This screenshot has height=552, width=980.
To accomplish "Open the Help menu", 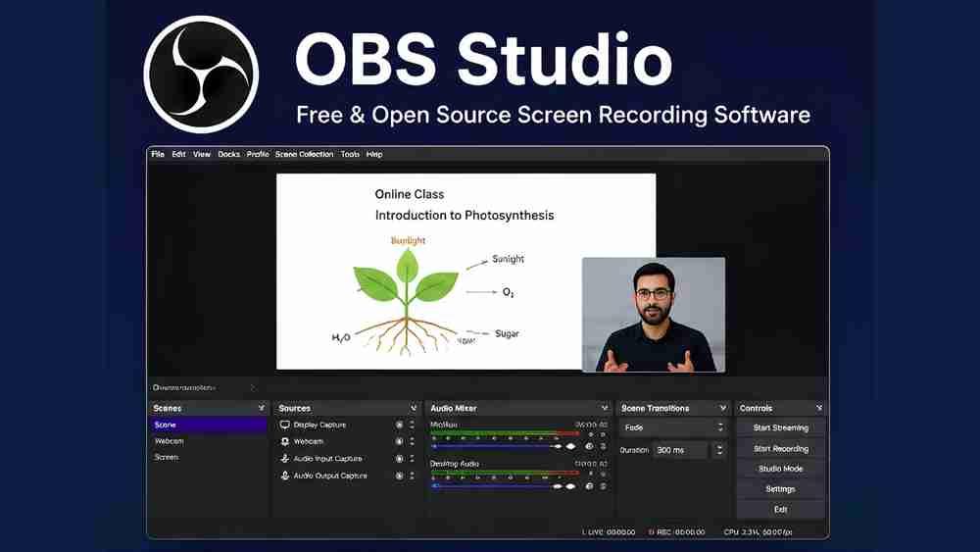I will click(x=374, y=154).
